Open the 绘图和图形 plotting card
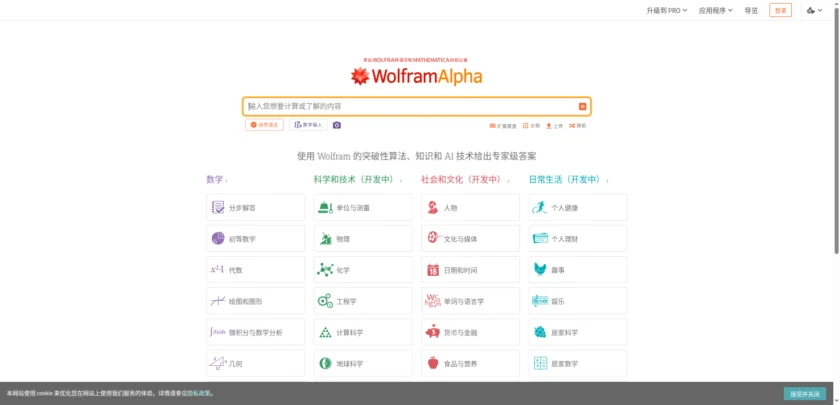The width and height of the screenshot is (840, 405). pos(256,301)
